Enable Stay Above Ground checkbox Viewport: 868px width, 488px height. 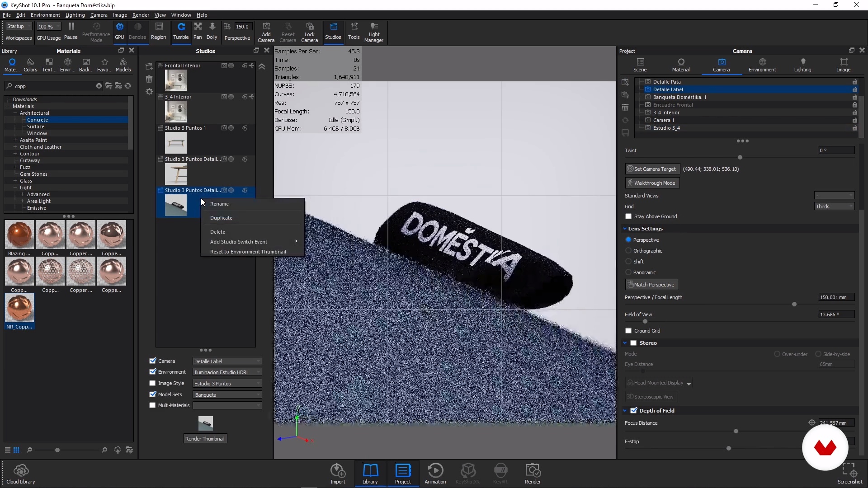[x=628, y=216]
